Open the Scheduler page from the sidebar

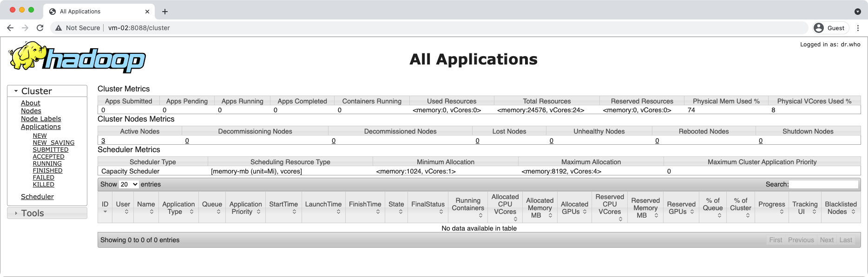click(37, 197)
